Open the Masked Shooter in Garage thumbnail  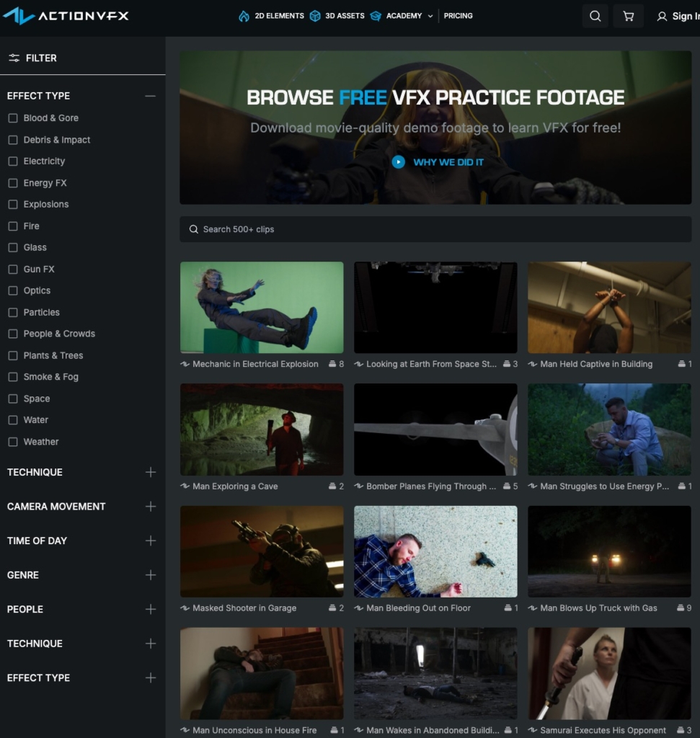point(262,551)
